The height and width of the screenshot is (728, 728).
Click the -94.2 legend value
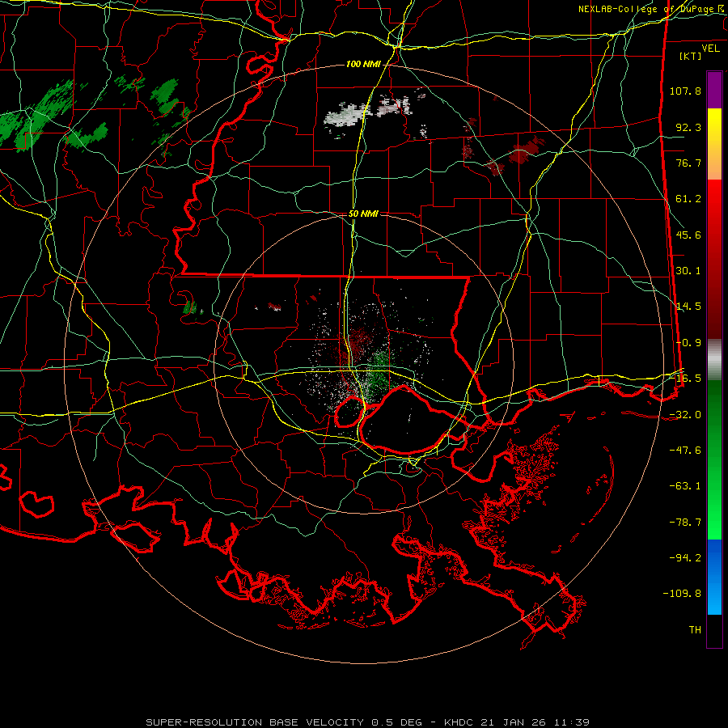coord(685,558)
